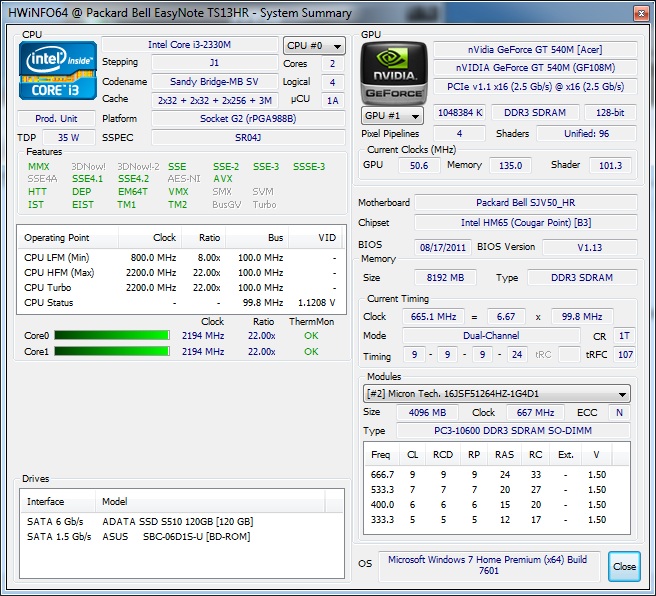The height and width of the screenshot is (596, 656).
Task: Open the CPU #0 selector dropdown
Action: pos(314,46)
